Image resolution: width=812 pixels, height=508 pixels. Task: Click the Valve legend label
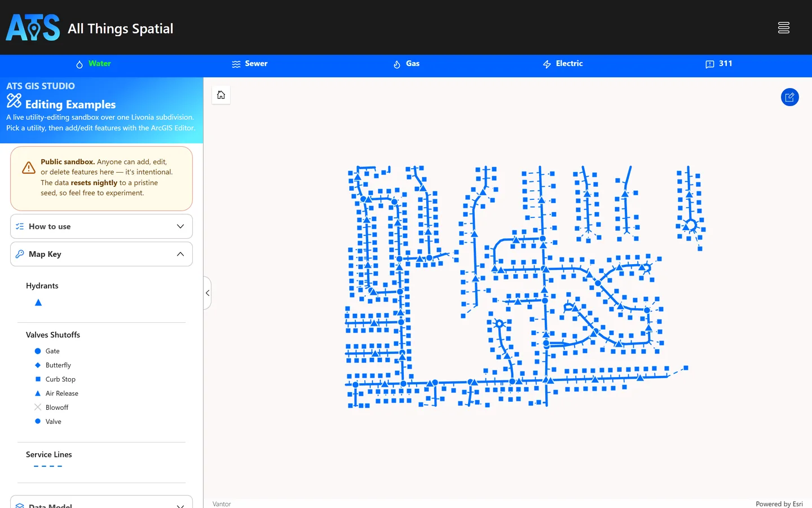coord(54,422)
